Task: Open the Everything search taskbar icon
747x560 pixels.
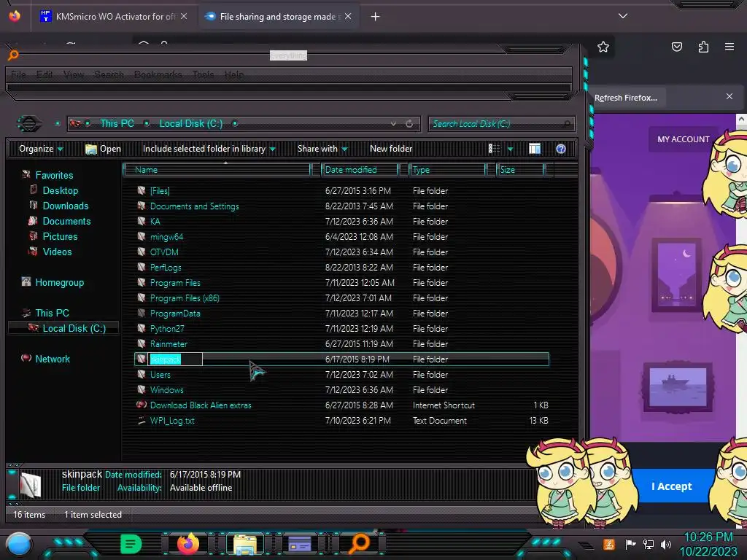Action: [359, 544]
